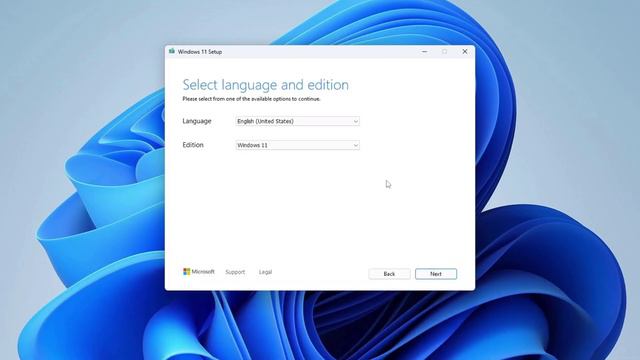The height and width of the screenshot is (360, 640).
Task: Open the Support link
Action: (235, 272)
